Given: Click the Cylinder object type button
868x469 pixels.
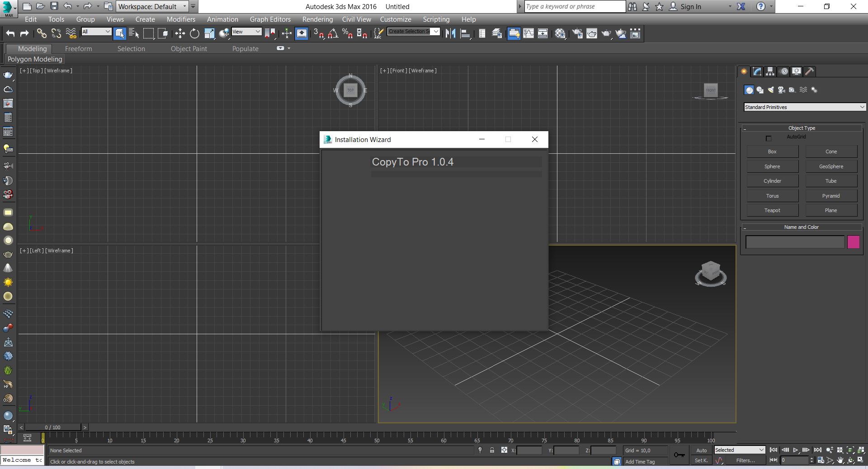Looking at the screenshot, I should click(772, 181).
